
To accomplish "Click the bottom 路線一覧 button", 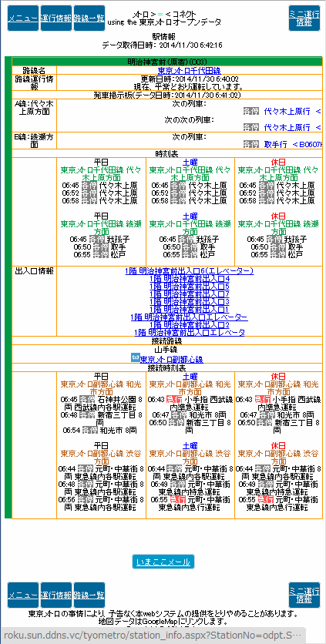I will pos(89,595).
